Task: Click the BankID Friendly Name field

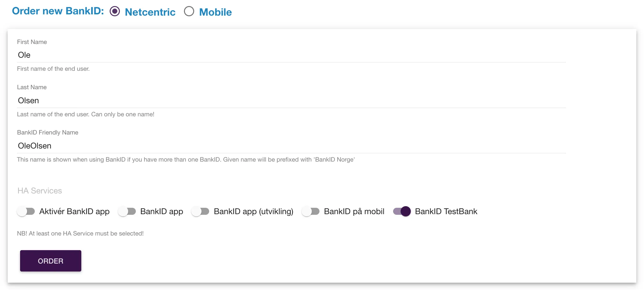Action: click(291, 146)
